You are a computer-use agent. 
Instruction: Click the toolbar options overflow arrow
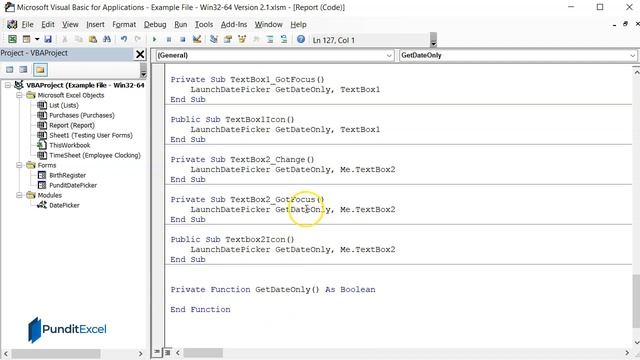(433, 40)
